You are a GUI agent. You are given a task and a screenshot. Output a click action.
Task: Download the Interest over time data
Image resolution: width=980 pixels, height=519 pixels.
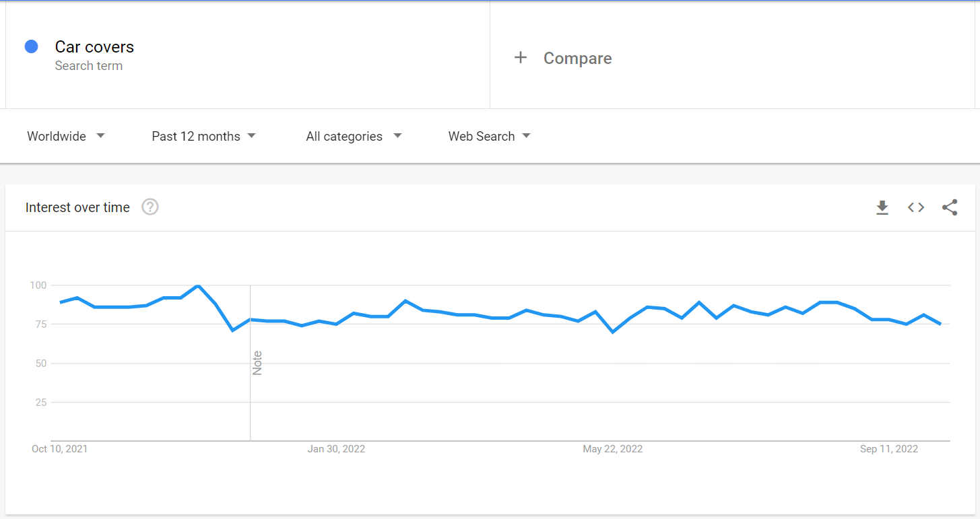[x=882, y=207]
